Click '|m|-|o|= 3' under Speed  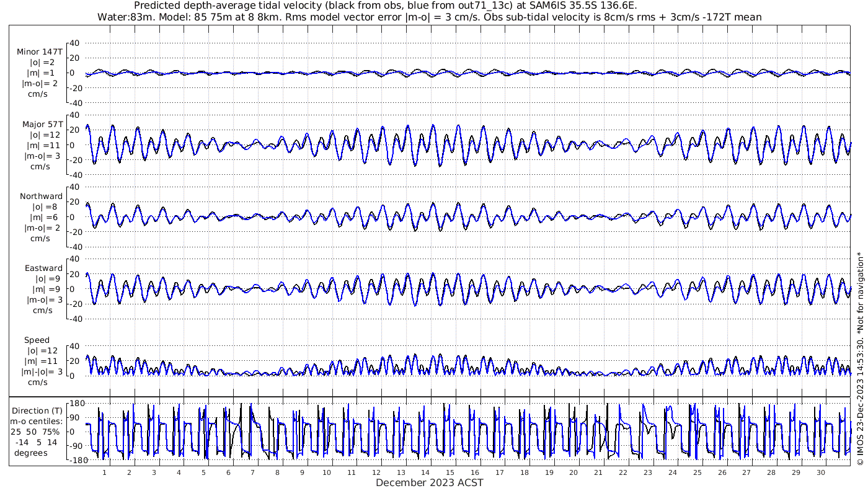click(x=42, y=372)
